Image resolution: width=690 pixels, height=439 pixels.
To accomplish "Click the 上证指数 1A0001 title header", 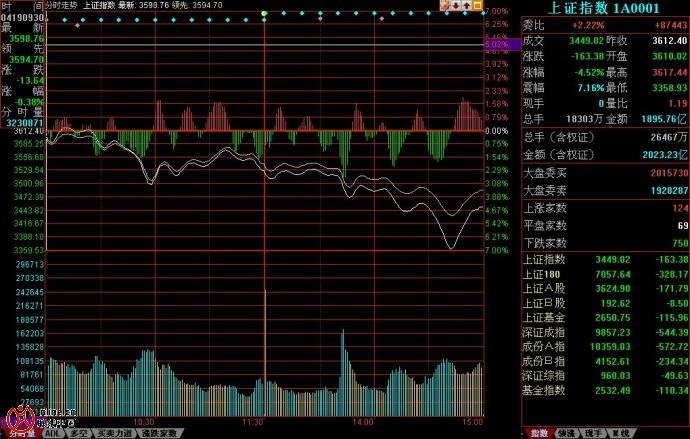I will tap(604, 8).
